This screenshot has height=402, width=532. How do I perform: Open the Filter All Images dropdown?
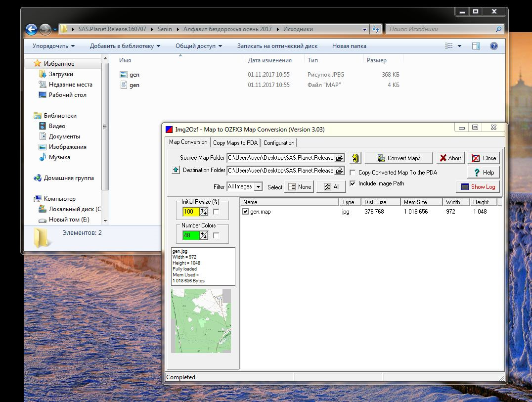tap(257, 187)
